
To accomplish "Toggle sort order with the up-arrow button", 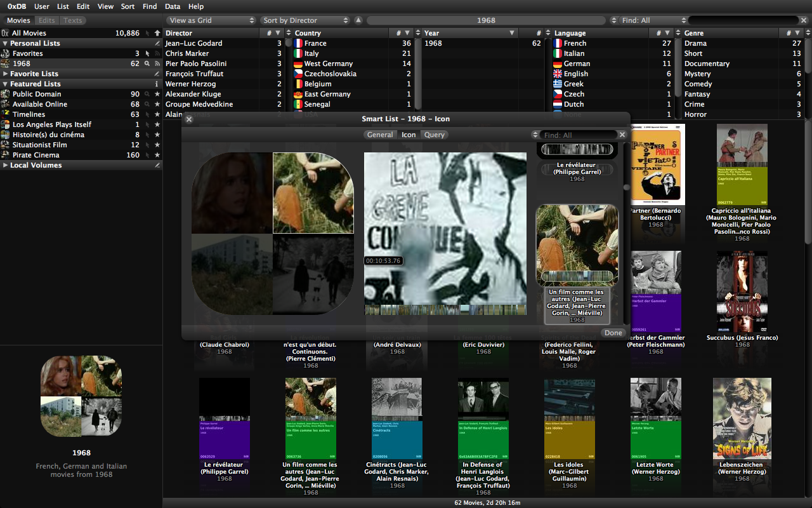I will pos(358,20).
